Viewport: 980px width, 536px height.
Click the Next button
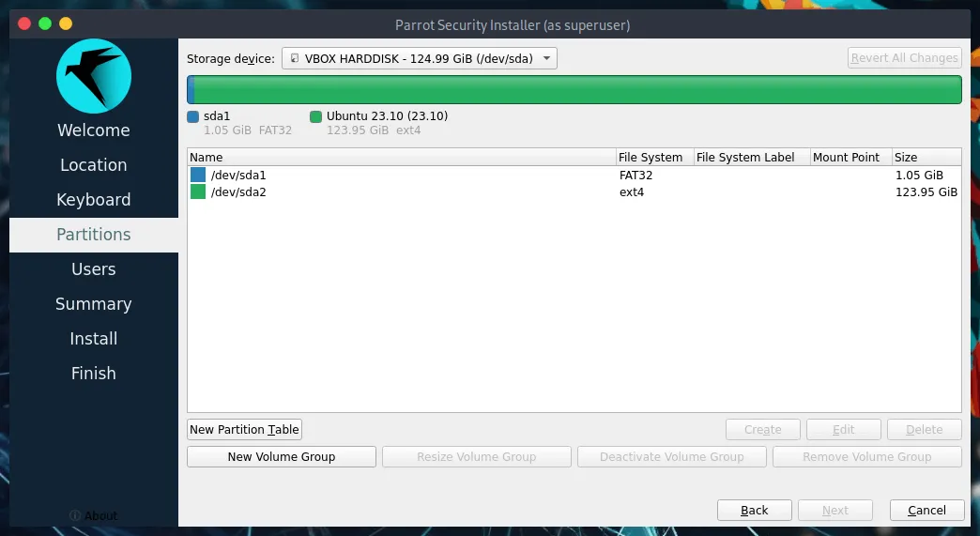pyautogui.click(x=835, y=511)
